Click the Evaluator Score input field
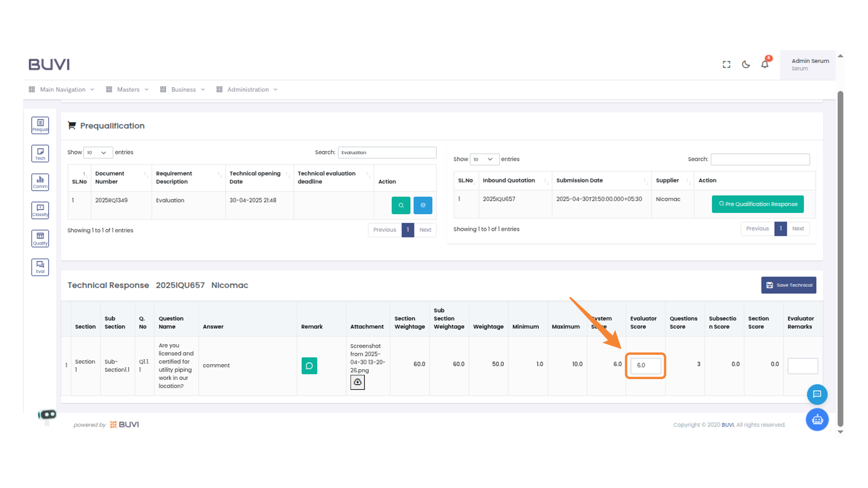This screenshot has height=488, width=868. (645, 366)
